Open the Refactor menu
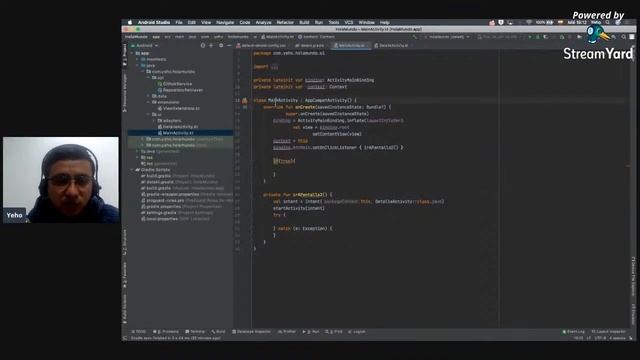The image size is (640, 360). point(285,22)
